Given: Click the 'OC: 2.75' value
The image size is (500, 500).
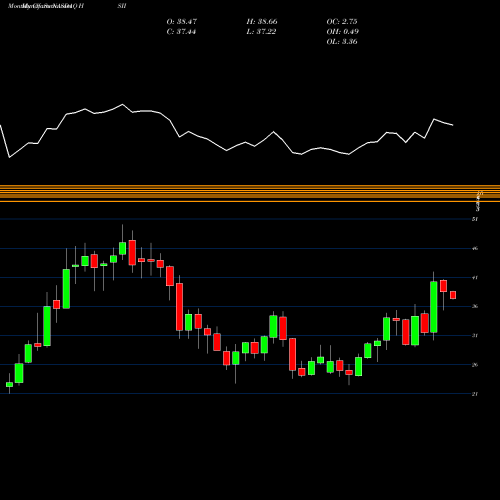Looking at the screenshot, I should click(342, 22).
